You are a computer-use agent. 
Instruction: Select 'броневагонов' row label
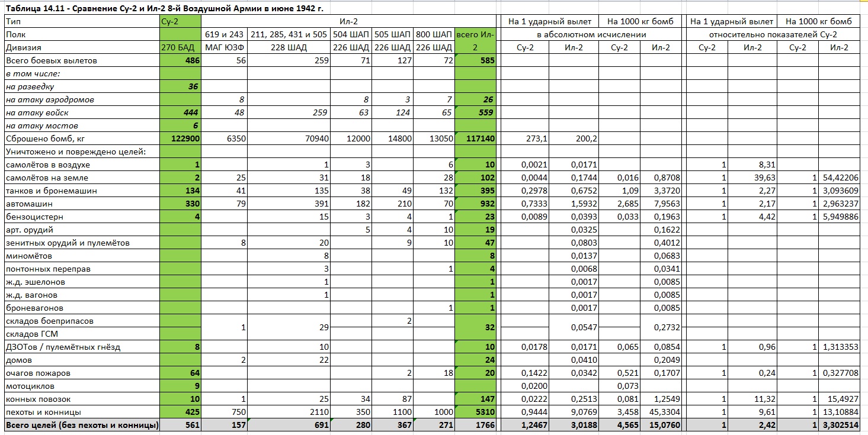pos(82,308)
